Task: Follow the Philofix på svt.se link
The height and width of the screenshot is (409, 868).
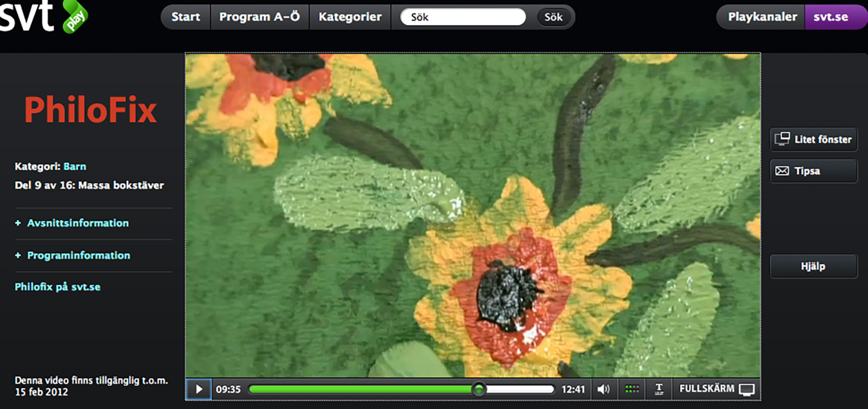Action: point(58,287)
